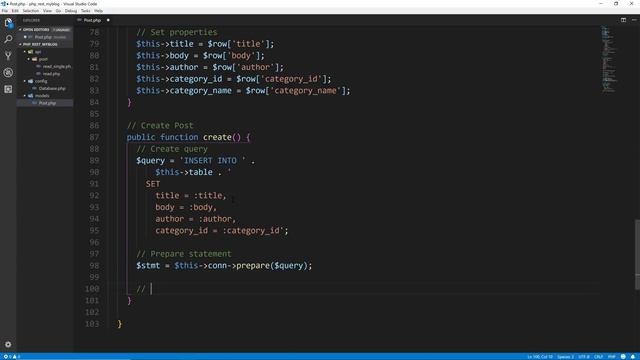Open the Tasks menu
The image size is (640, 360).
(x=86, y=11)
